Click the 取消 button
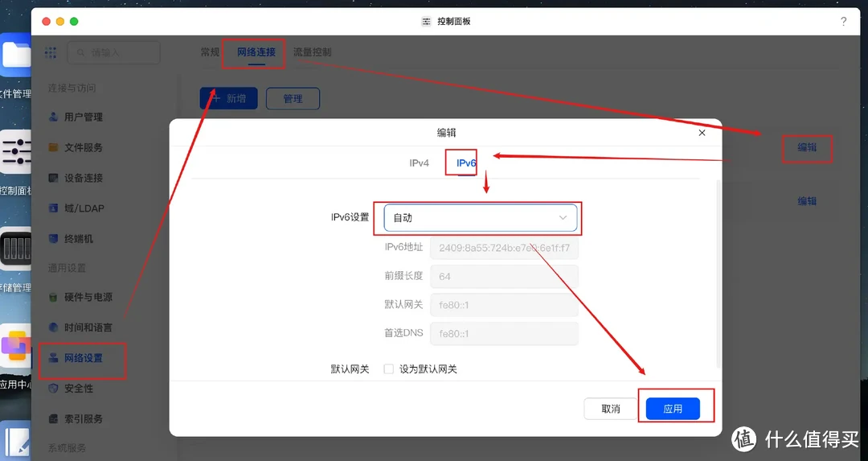 tap(611, 409)
